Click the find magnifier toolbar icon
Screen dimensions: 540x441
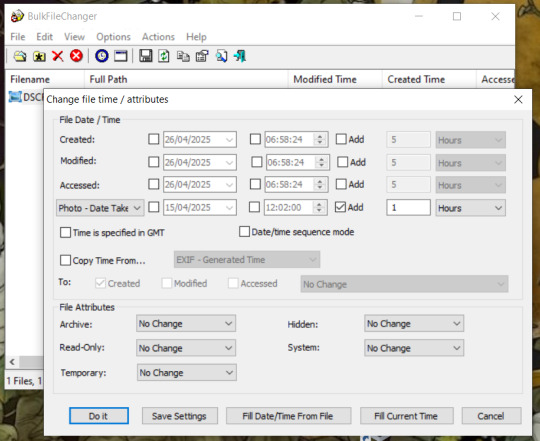(221, 56)
